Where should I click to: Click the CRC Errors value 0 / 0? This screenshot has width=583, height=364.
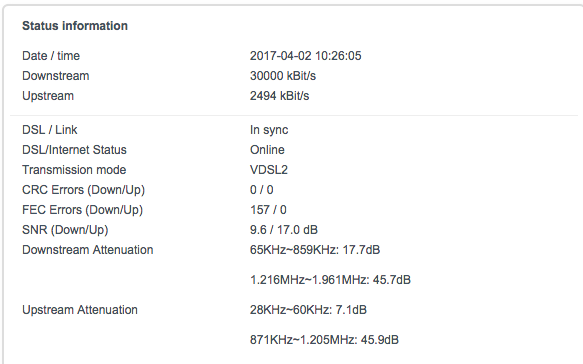261,190
